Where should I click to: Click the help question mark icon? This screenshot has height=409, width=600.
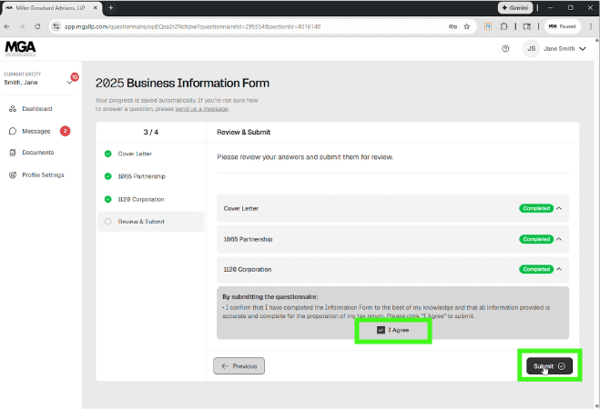click(505, 48)
